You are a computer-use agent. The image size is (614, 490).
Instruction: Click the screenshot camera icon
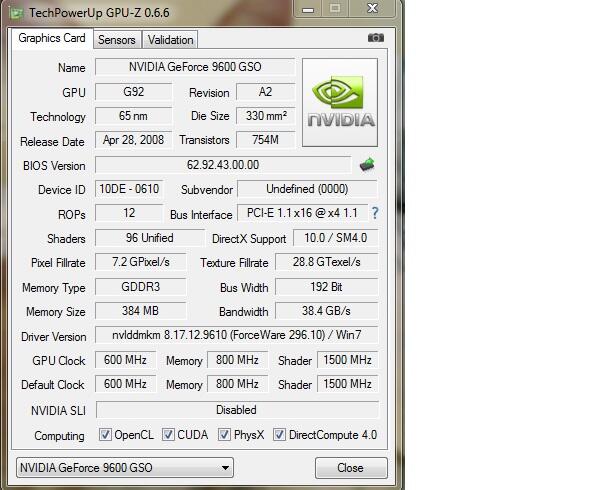pyautogui.click(x=376, y=38)
